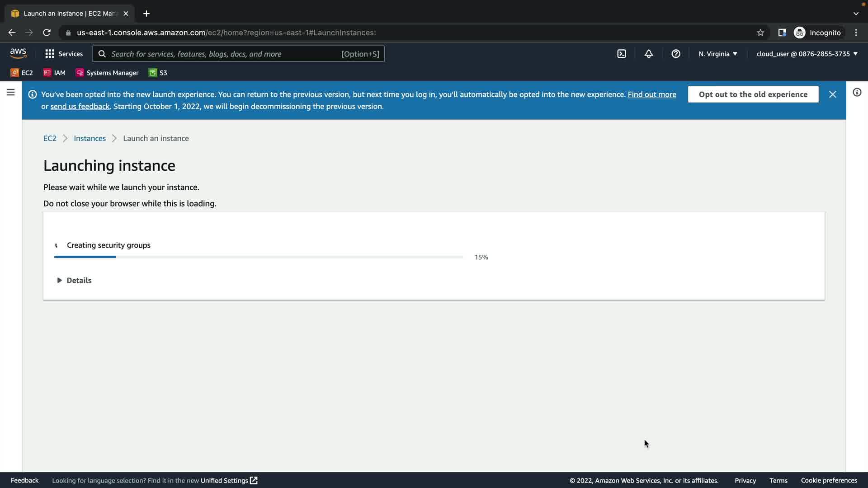
Task: Open AWS CloudShell icon in header
Action: (622, 54)
